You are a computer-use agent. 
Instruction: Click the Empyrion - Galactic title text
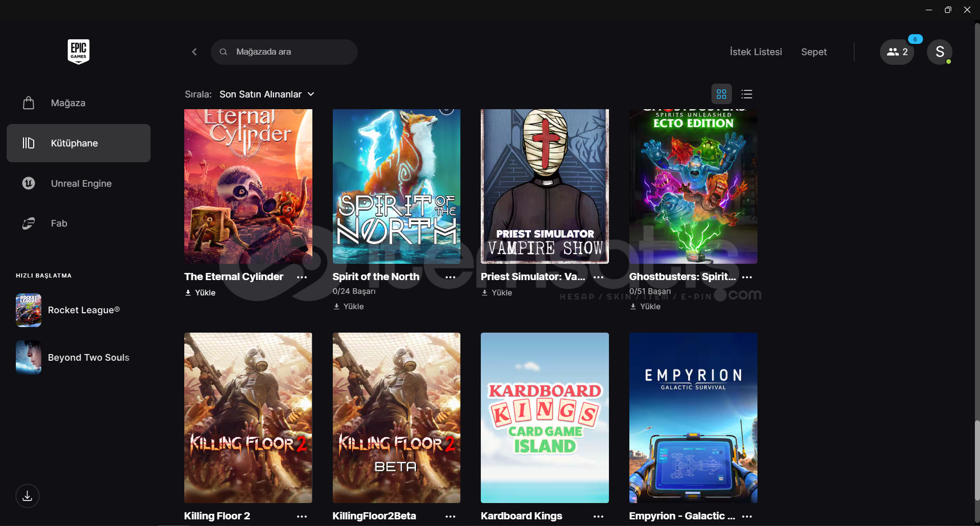682,516
